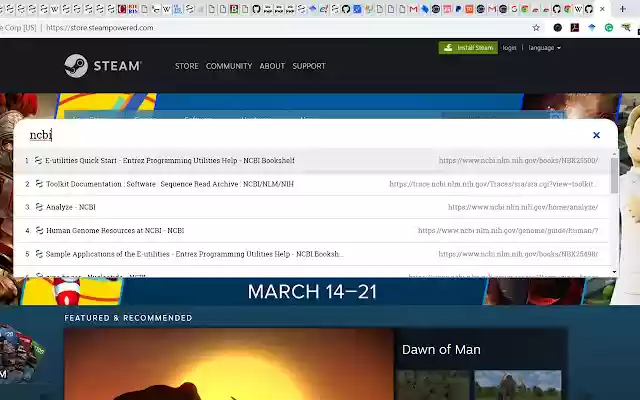Click the "Dawn of Man" title

tap(441, 349)
